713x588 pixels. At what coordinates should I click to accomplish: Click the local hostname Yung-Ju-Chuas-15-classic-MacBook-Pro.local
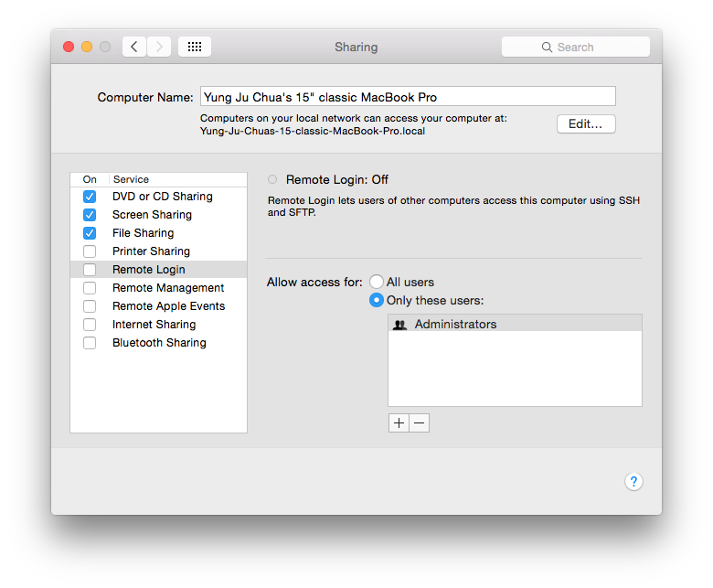[x=313, y=132]
